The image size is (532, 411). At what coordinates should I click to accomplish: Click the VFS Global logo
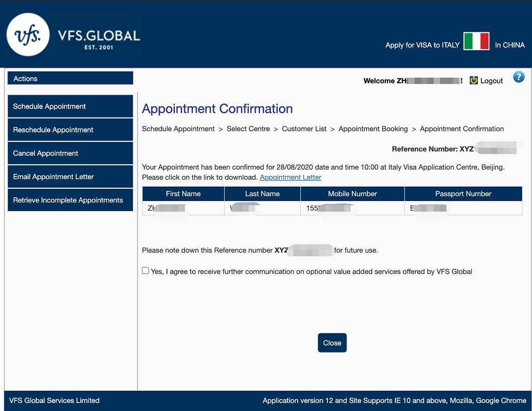73,35
